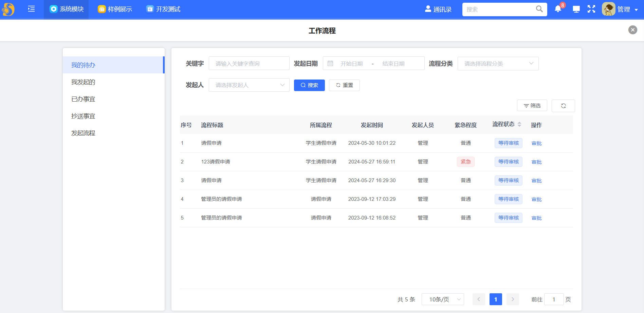Click 管理员的请假申请 title in row 4
The image size is (644, 313).
[x=221, y=199]
